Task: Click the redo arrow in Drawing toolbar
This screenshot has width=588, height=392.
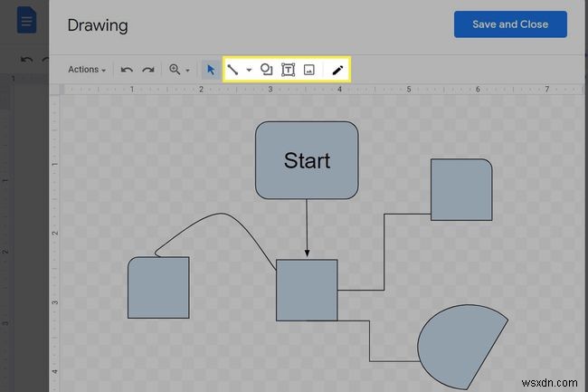Action: click(x=146, y=70)
